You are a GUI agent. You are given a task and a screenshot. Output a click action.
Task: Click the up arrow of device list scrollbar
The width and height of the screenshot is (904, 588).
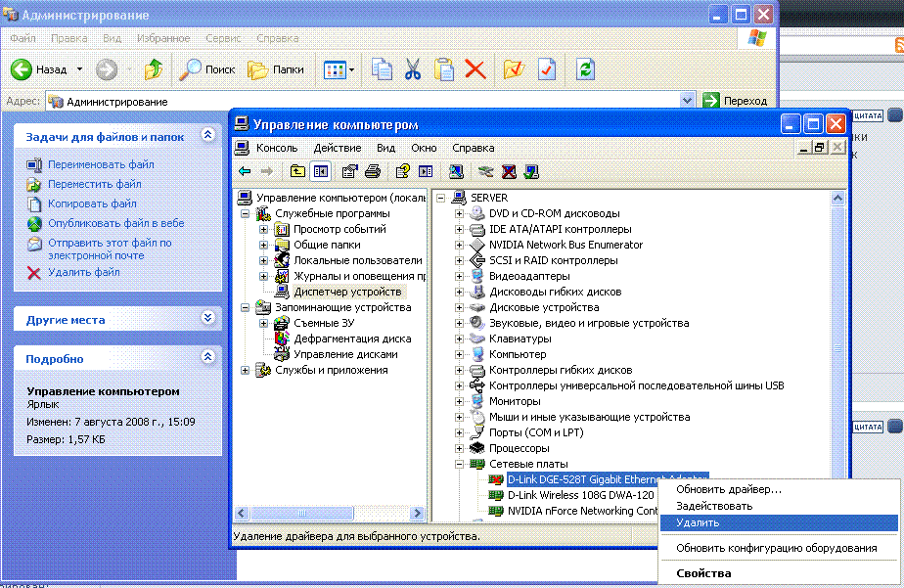[837, 199]
